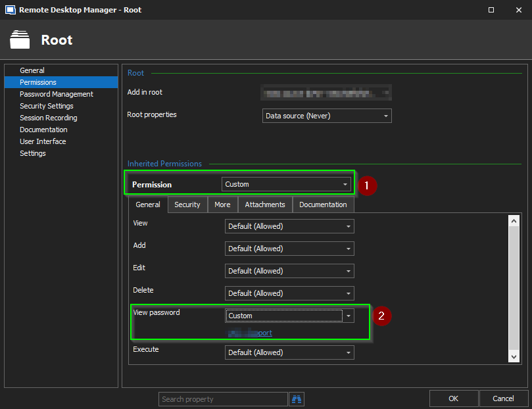Switch to the Security tab

coord(187,204)
